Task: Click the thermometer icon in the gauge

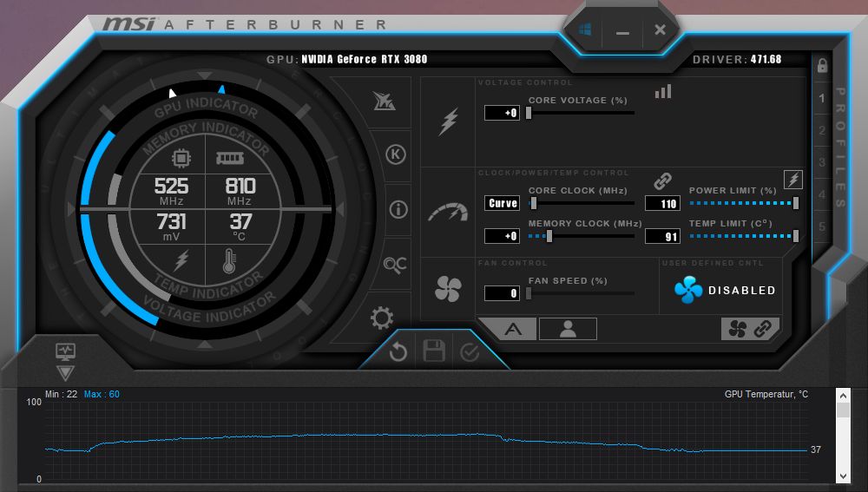Action: pyautogui.click(x=229, y=261)
